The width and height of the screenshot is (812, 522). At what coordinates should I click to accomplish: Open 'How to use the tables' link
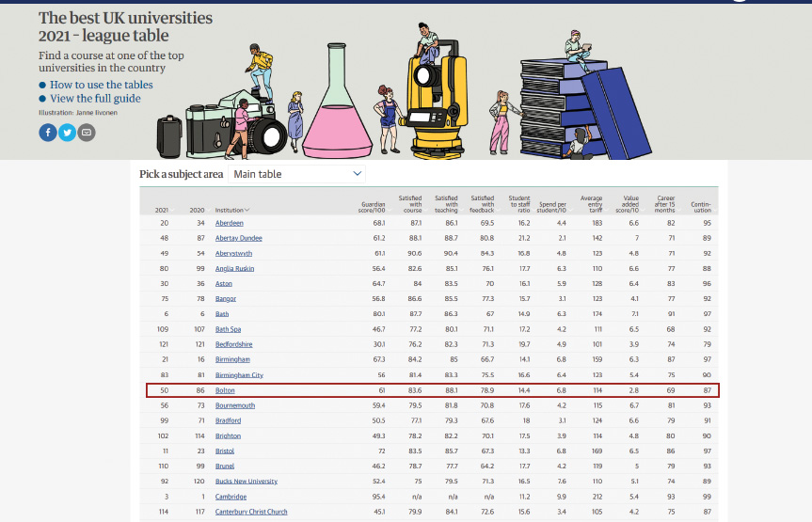pyautogui.click(x=102, y=85)
